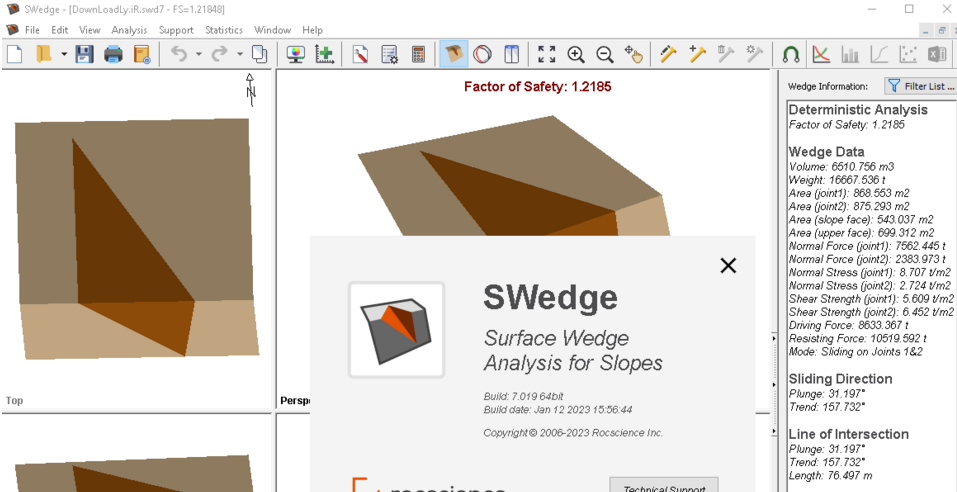Open Input Data checklist-gear icon
957x492 pixels.
(389, 54)
